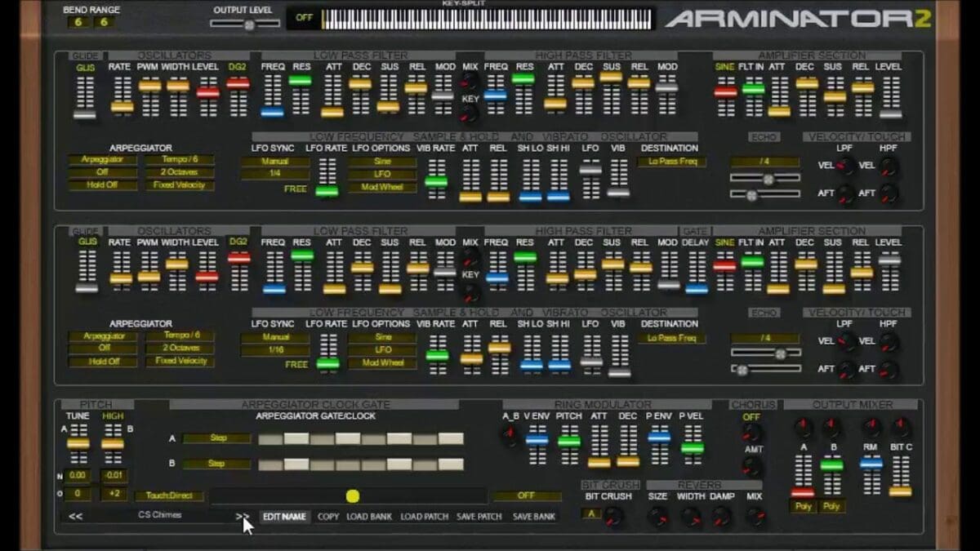Click SAVE PATCH
This screenshot has height=551, width=980.
[x=479, y=517]
